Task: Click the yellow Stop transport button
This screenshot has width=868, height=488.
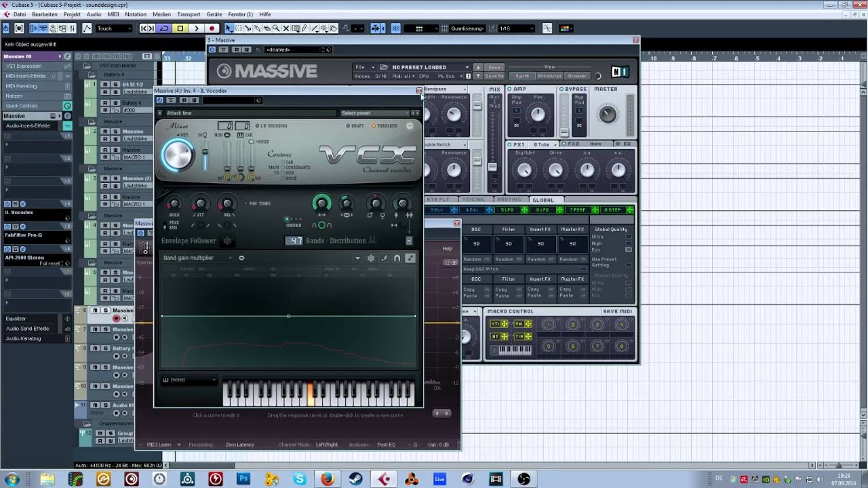Action: click(x=180, y=28)
